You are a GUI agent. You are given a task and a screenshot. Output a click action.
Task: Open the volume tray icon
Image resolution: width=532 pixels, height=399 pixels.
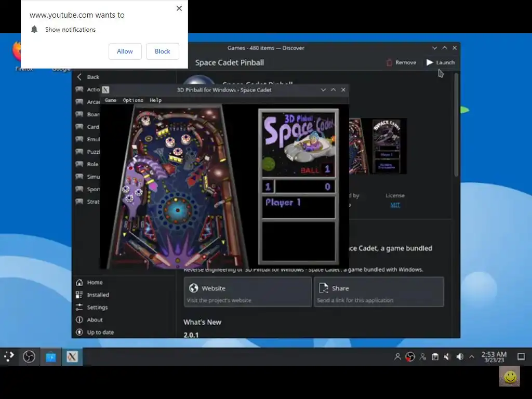click(x=460, y=356)
